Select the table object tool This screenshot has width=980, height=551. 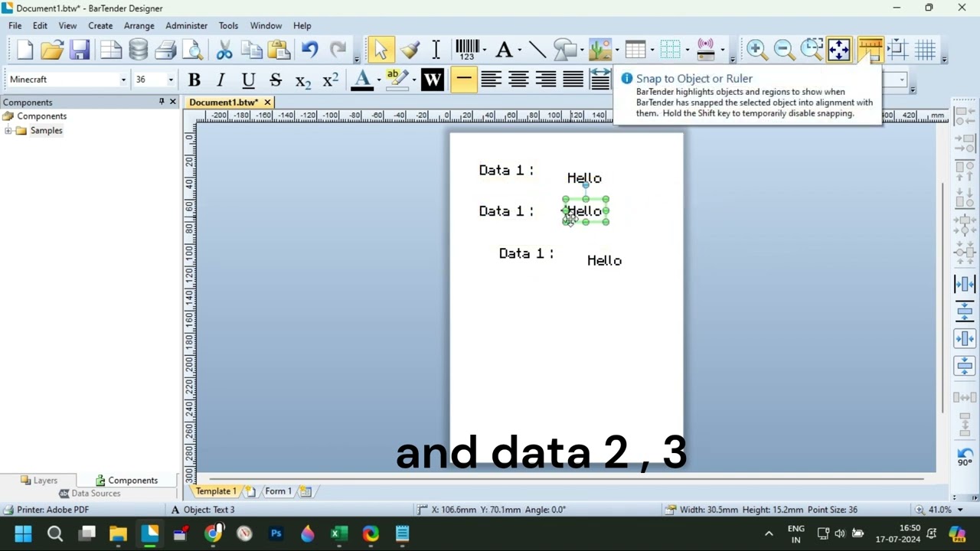click(635, 50)
